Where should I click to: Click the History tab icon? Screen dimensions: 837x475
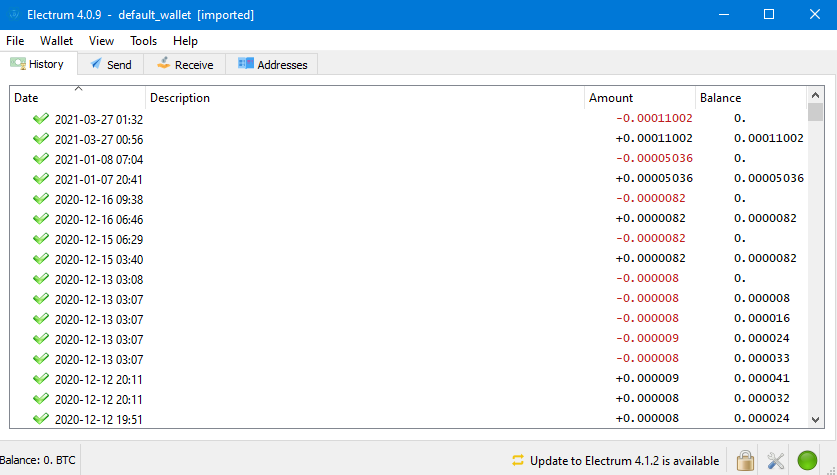[18, 64]
